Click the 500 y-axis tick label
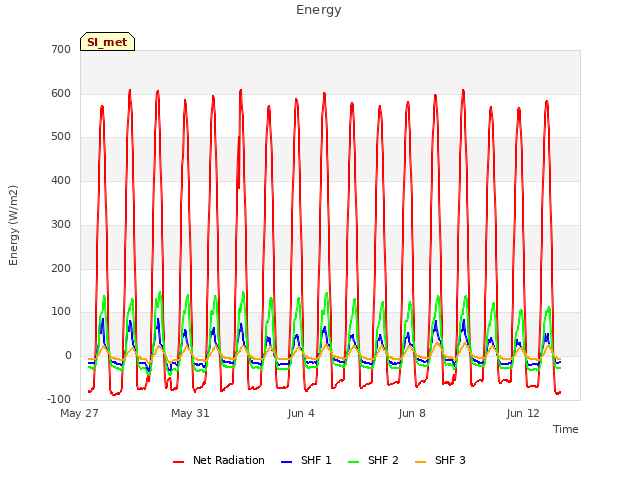This screenshot has height=480, width=640. [x=61, y=137]
